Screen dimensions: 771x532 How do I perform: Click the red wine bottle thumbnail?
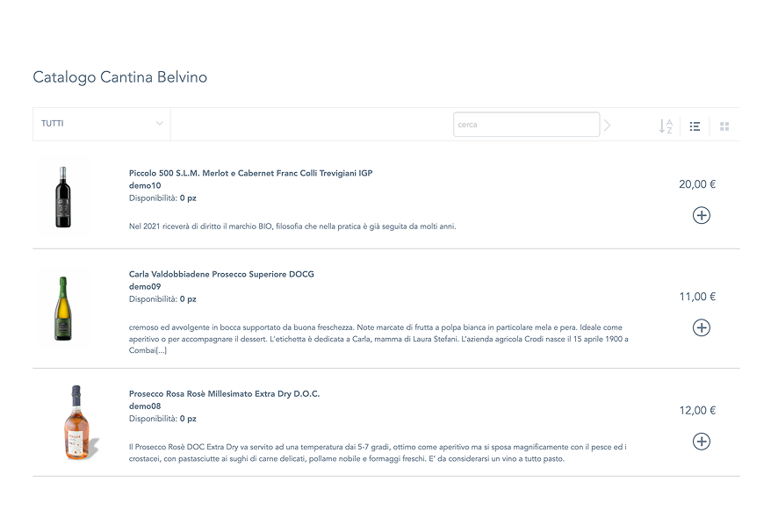pos(63,198)
